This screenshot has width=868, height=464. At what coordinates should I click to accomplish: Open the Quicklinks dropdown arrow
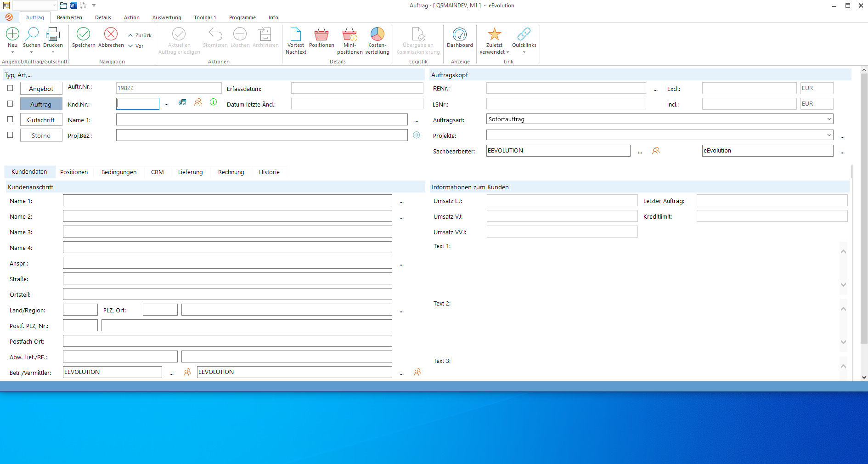click(x=524, y=52)
